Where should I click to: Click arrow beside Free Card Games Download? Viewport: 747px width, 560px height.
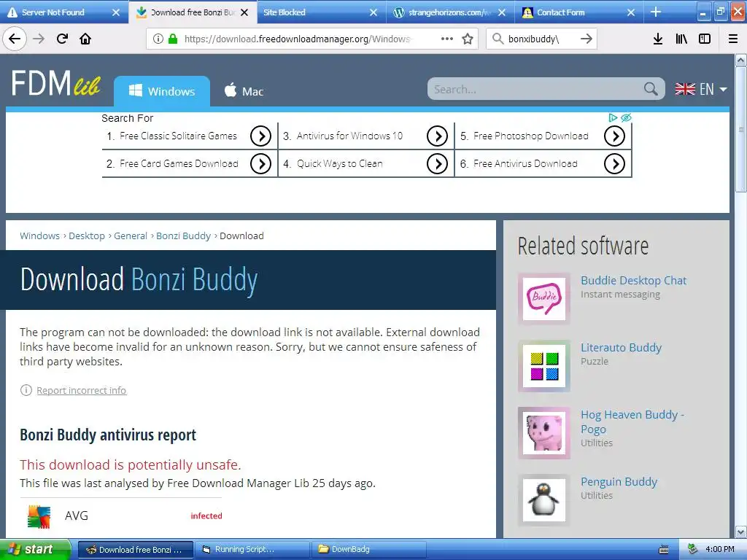(260, 164)
